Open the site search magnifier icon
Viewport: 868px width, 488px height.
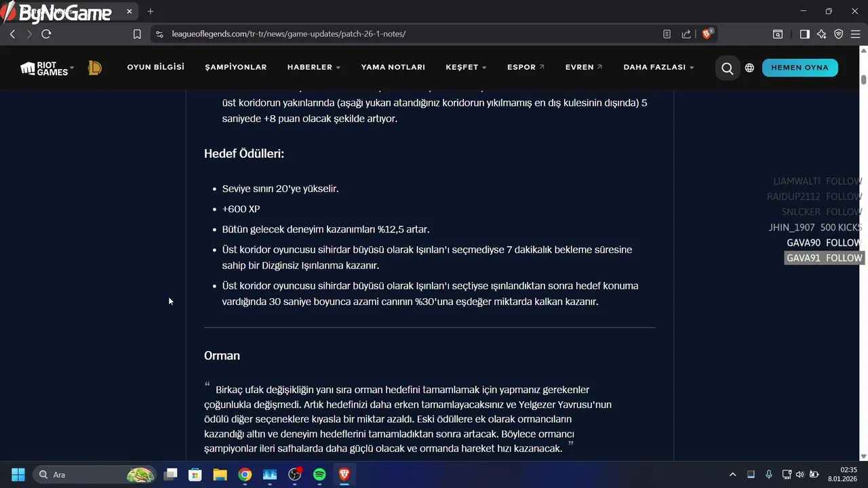pyautogui.click(x=727, y=68)
